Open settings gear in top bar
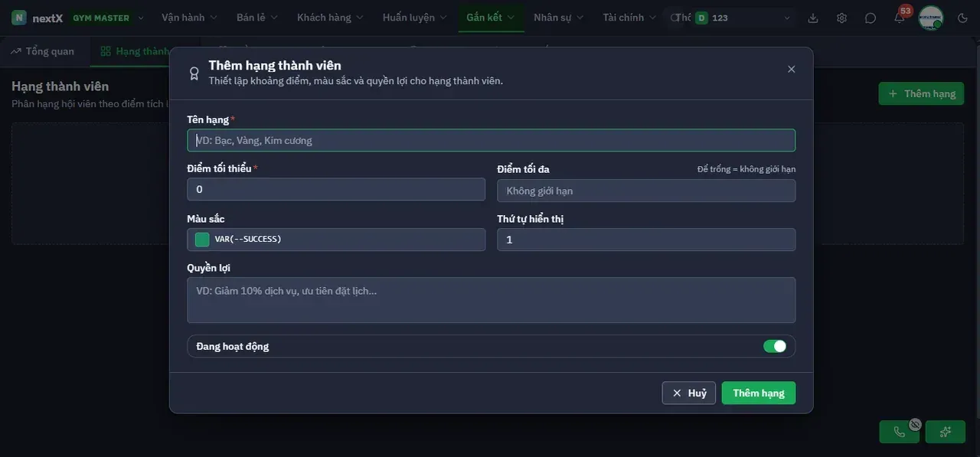Viewport: 980px width, 457px height. [x=841, y=18]
